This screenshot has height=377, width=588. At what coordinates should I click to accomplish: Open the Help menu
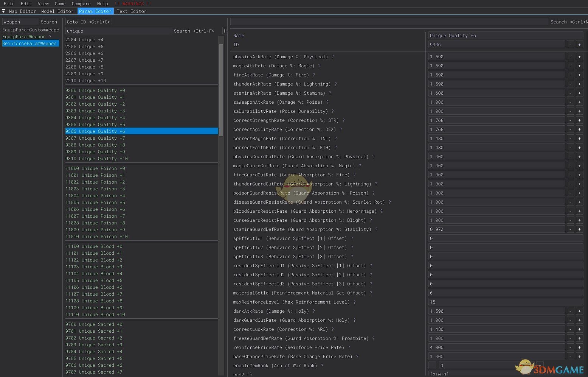point(102,4)
